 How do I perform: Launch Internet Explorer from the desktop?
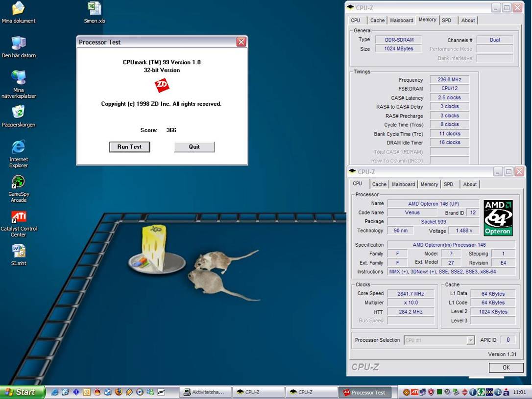pos(18,154)
